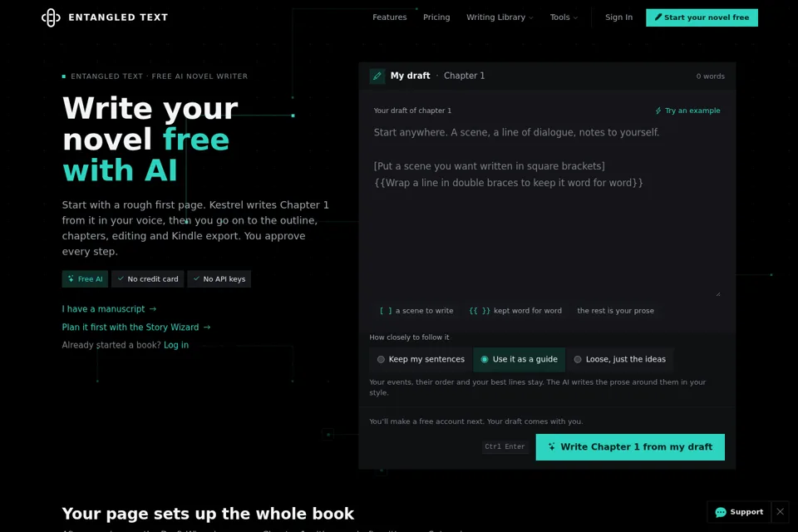Click the sparkle icon on Write Chapter 1 button

[x=552, y=446]
